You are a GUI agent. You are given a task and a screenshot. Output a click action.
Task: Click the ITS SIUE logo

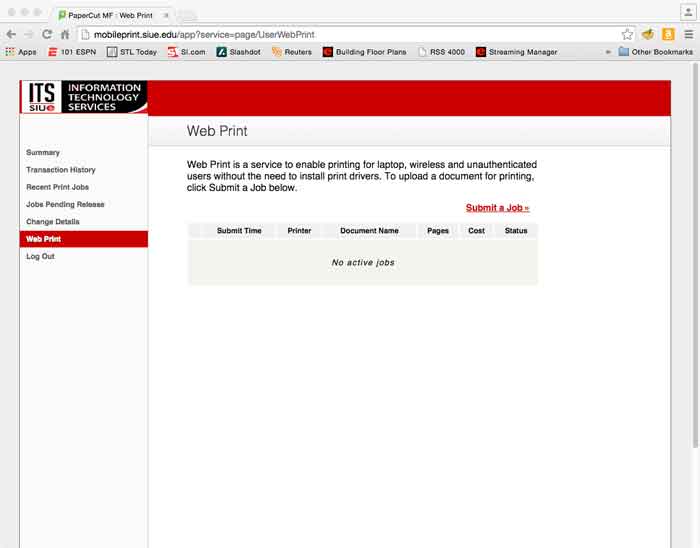point(84,97)
